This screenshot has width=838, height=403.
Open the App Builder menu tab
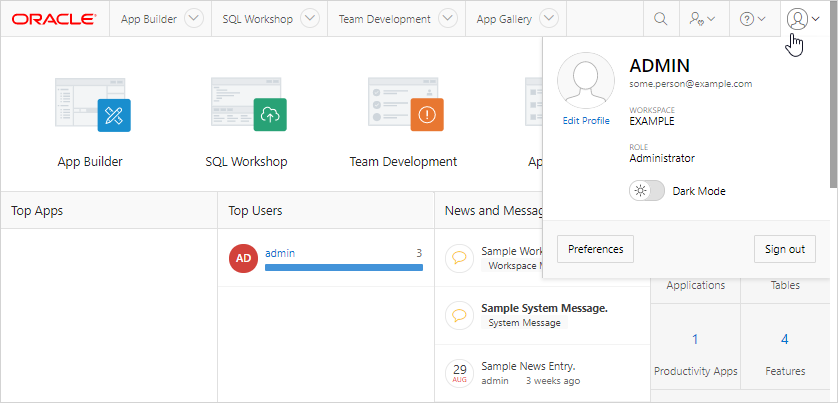[x=149, y=19]
